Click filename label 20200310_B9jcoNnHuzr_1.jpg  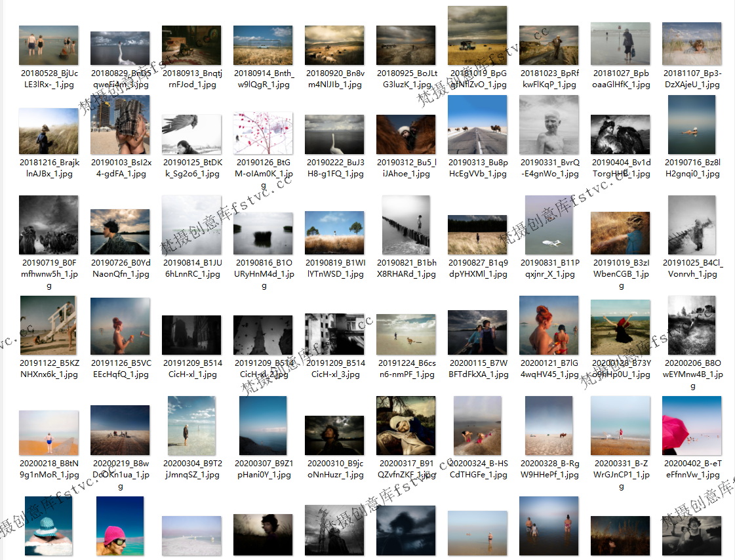tap(335, 469)
